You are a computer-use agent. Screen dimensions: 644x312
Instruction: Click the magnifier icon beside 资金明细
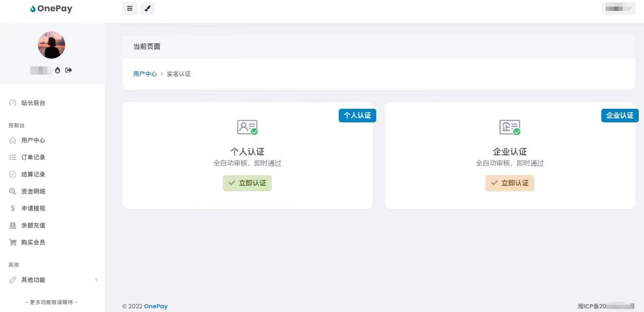pos(13,191)
